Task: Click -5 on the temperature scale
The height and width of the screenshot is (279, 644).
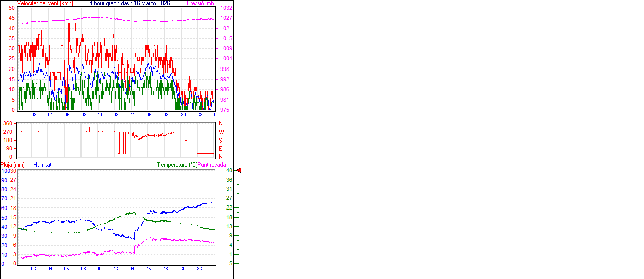Action: point(229,263)
